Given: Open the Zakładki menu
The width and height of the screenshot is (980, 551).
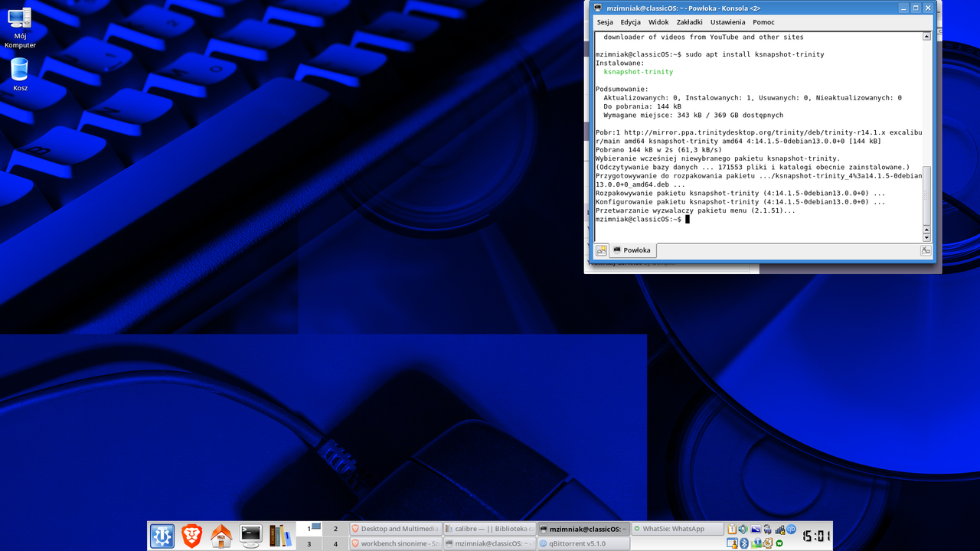Looking at the screenshot, I should pyautogui.click(x=689, y=22).
